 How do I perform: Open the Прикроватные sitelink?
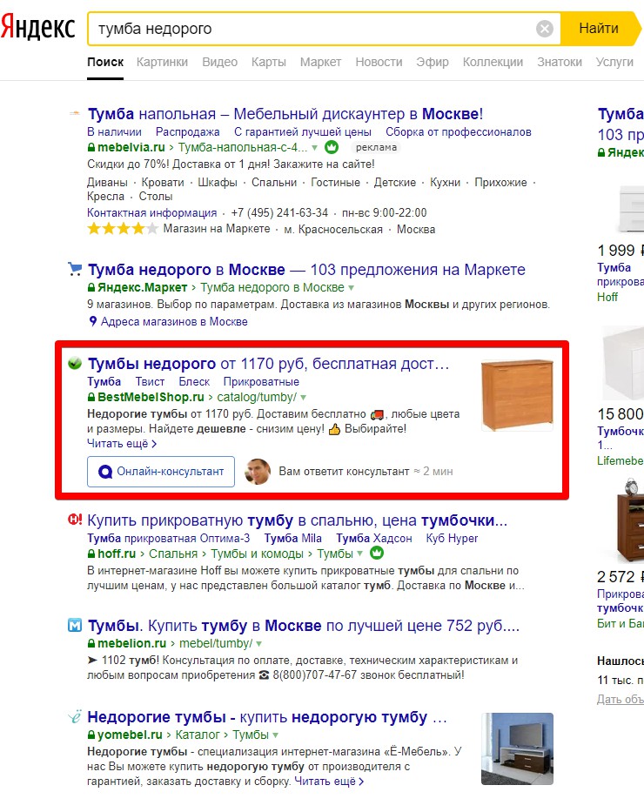tap(261, 382)
